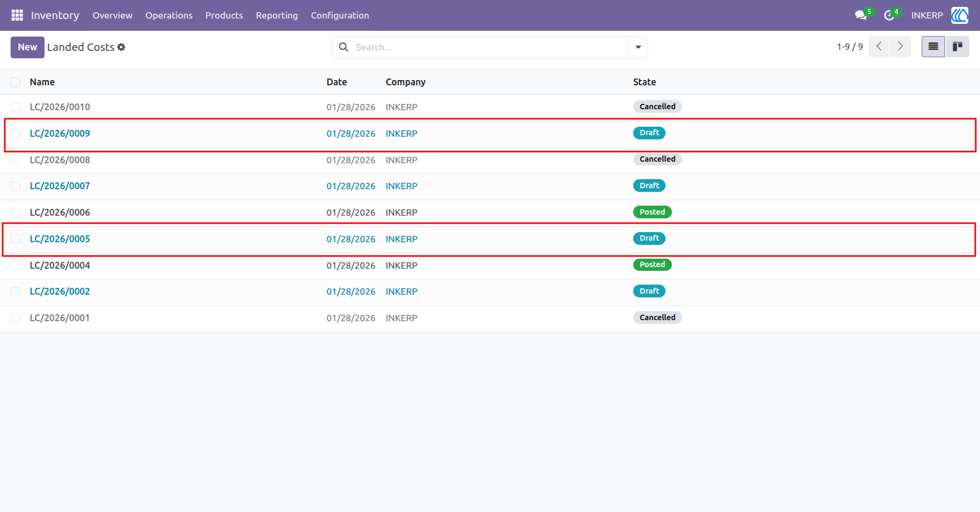
Task: Check the box for LC/2026/0004
Action: (15, 265)
